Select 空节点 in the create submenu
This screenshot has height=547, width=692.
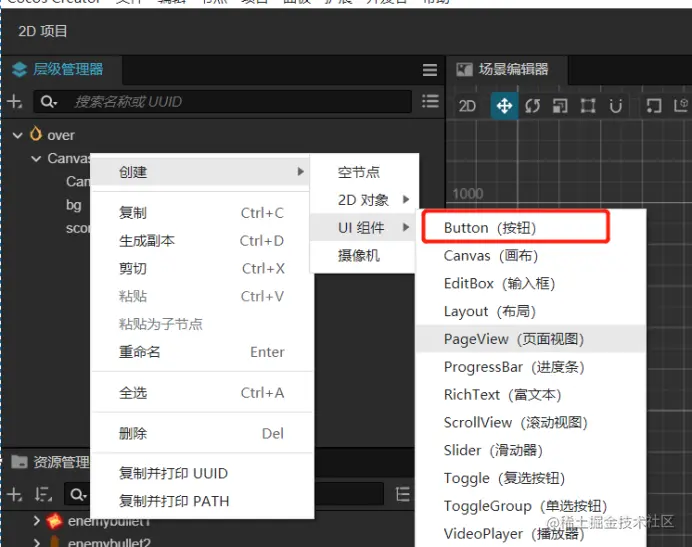(364, 172)
